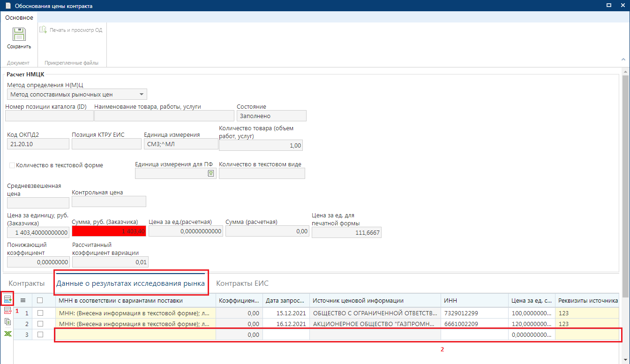Click the red Сумма, руб. (Заказчика) field
Screen dimensions: 630x364
(109, 232)
